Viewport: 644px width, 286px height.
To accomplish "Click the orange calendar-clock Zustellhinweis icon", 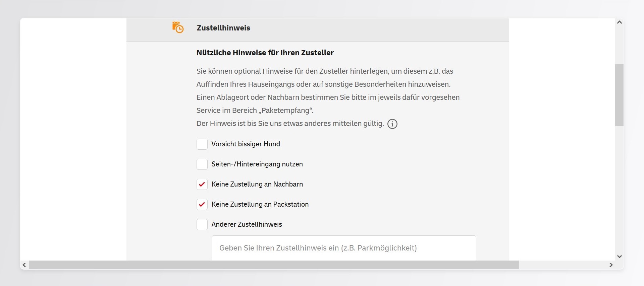I will 178,27.
